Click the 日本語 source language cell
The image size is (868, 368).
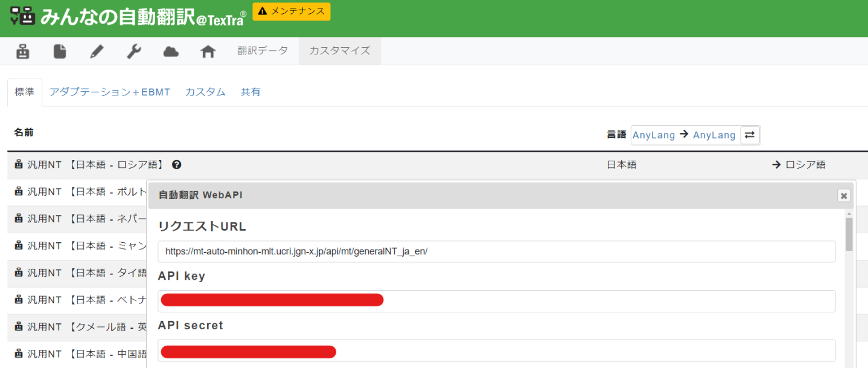pos(622,164)
